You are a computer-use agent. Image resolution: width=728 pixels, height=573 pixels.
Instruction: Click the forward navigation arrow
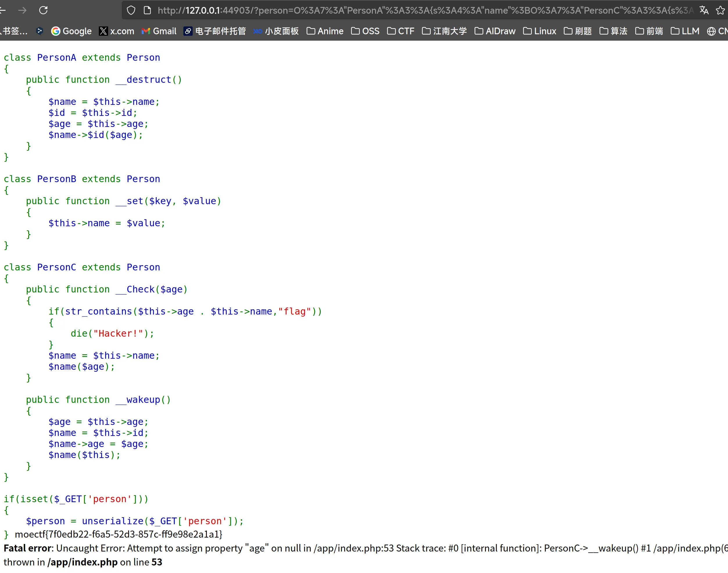pos(22,10)
